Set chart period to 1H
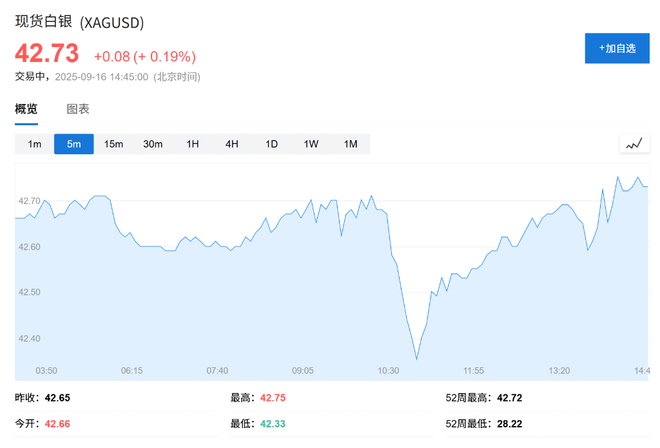Image resolution: width=660 pixels, height=448 pixels. 192,144
